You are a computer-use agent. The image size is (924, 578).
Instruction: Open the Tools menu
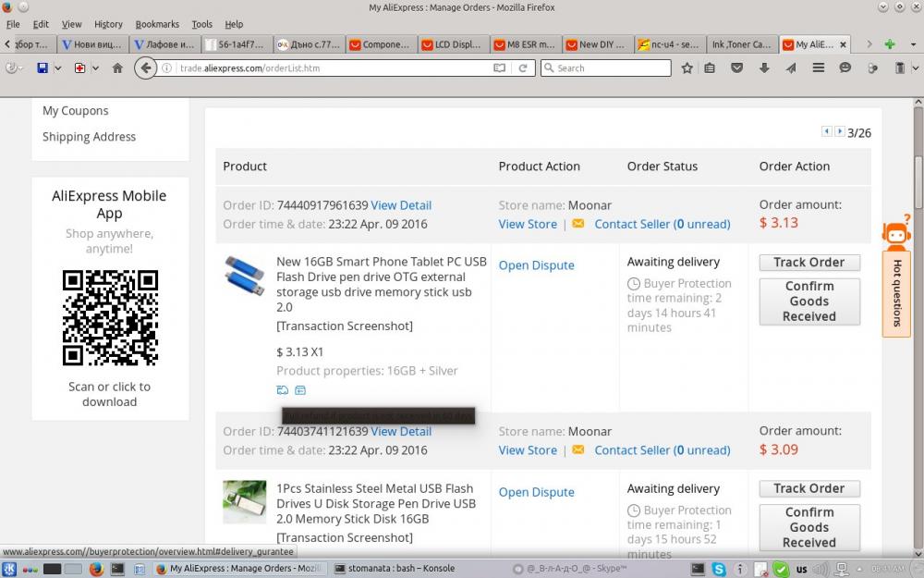pos(201,24)
